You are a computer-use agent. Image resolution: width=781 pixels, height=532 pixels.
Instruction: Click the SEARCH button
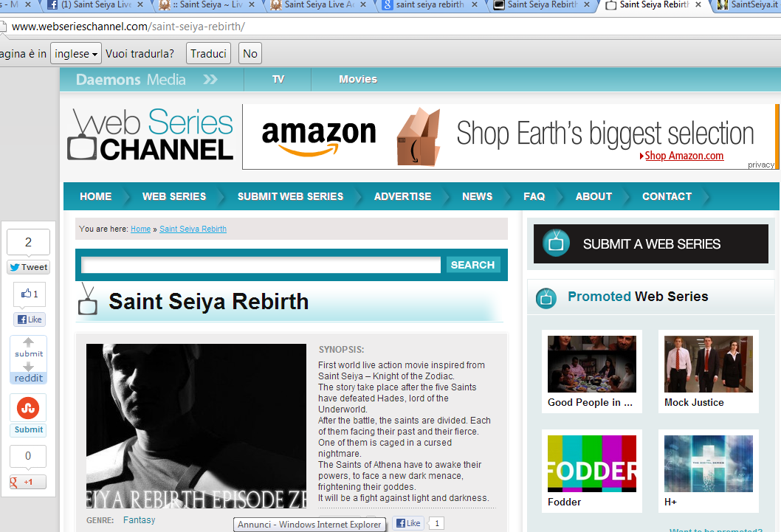472,265
